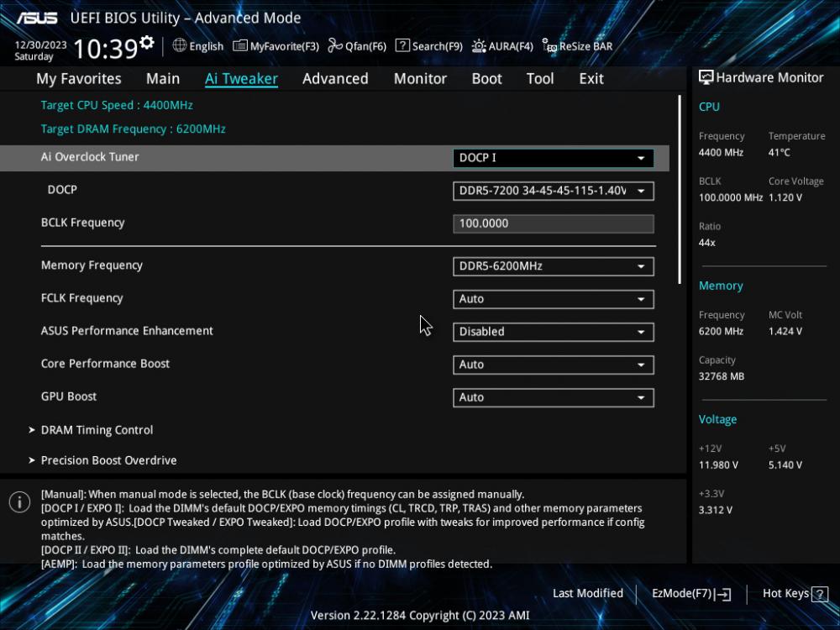Image resolution: width=840 pixels, height=630 pixels.
Task: Switch to Main tab
Action: 163,79
